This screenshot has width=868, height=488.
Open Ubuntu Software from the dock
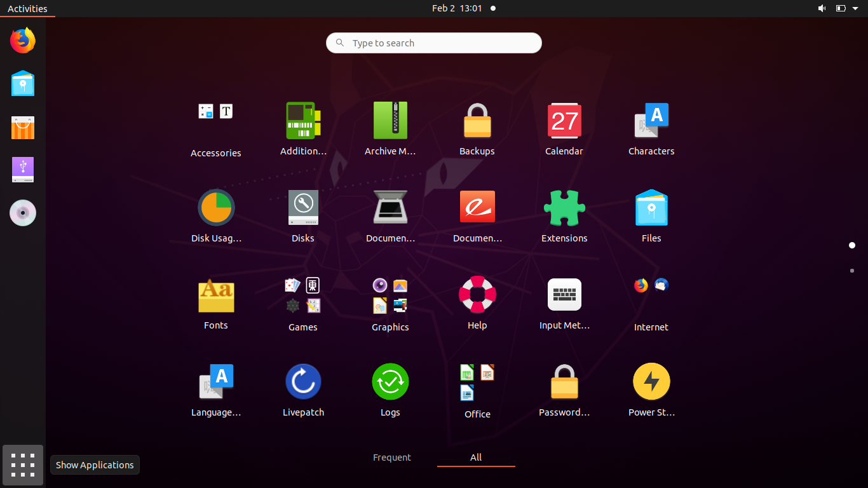click(x=23, y=127)
